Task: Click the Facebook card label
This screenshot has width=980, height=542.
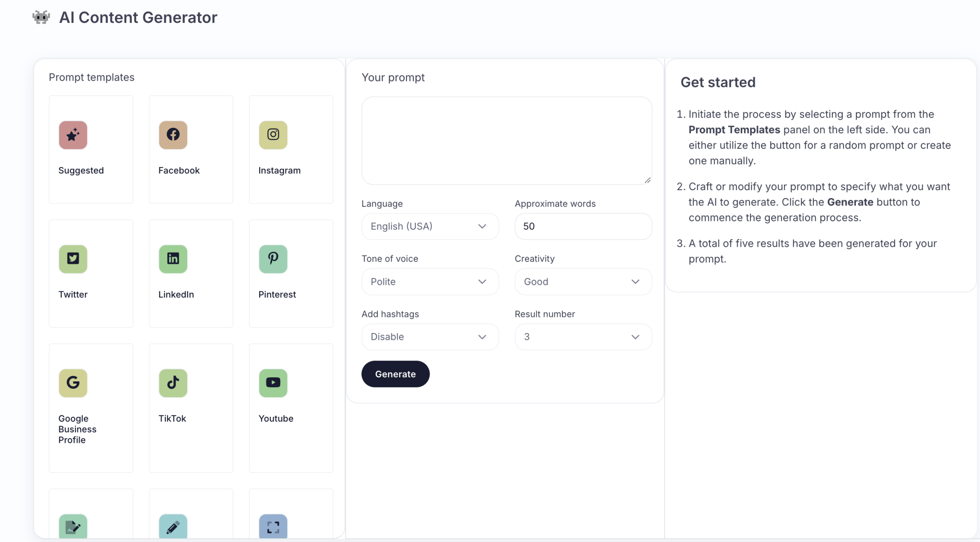Action: click(x=179, y=170)
